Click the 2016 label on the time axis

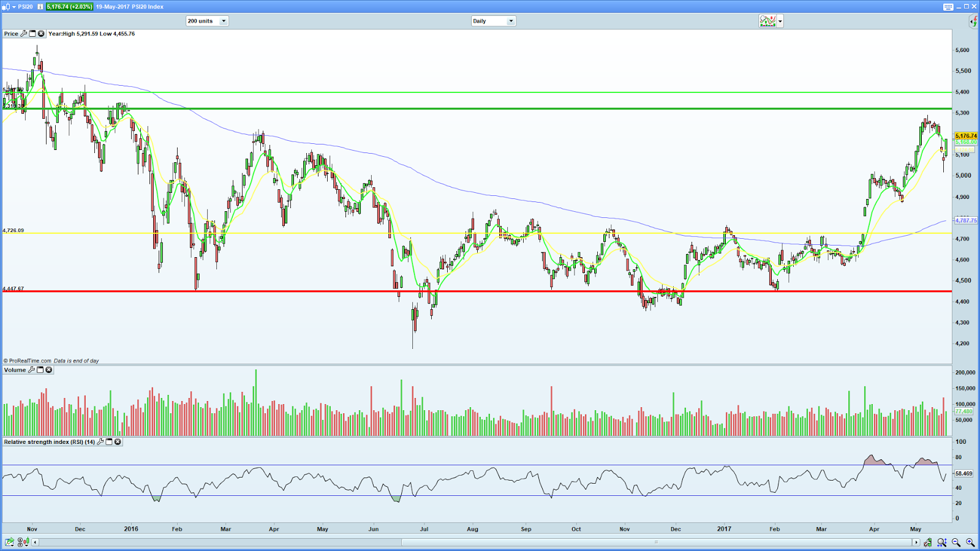(x=131, y=529)
